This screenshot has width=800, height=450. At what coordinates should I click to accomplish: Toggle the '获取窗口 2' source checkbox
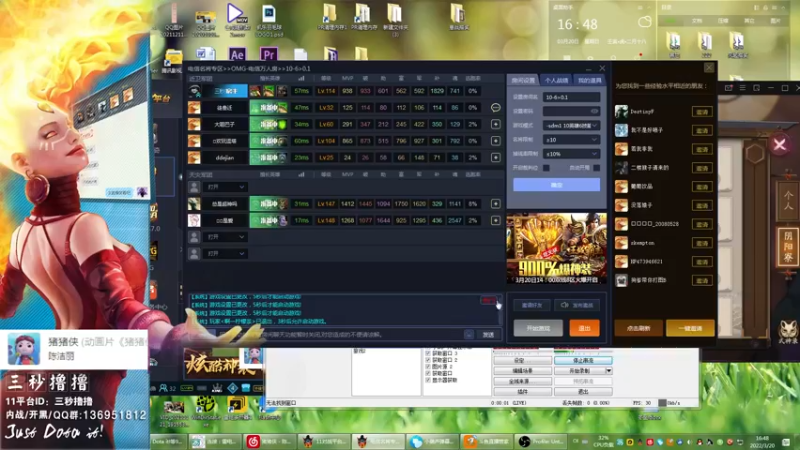tap(428, 360)
